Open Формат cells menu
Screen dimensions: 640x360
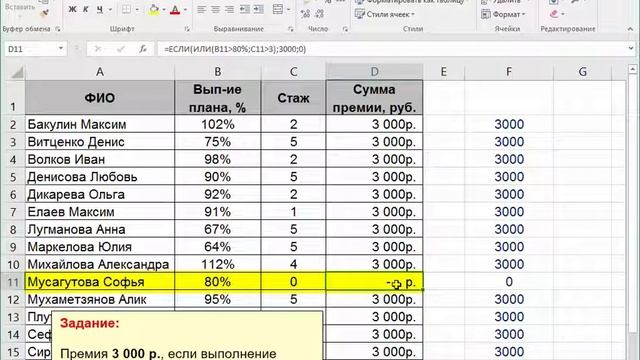(503, 14)
